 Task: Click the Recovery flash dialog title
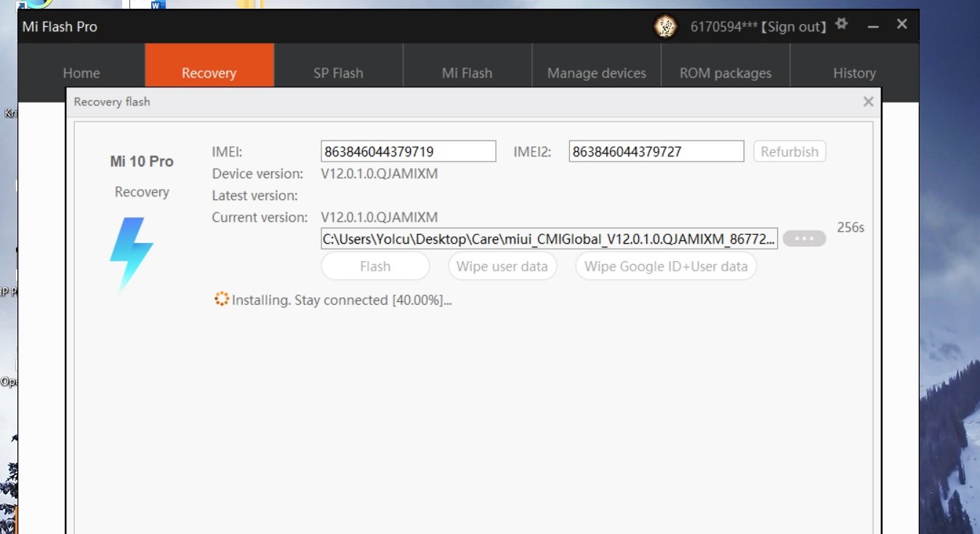(112, 102)
